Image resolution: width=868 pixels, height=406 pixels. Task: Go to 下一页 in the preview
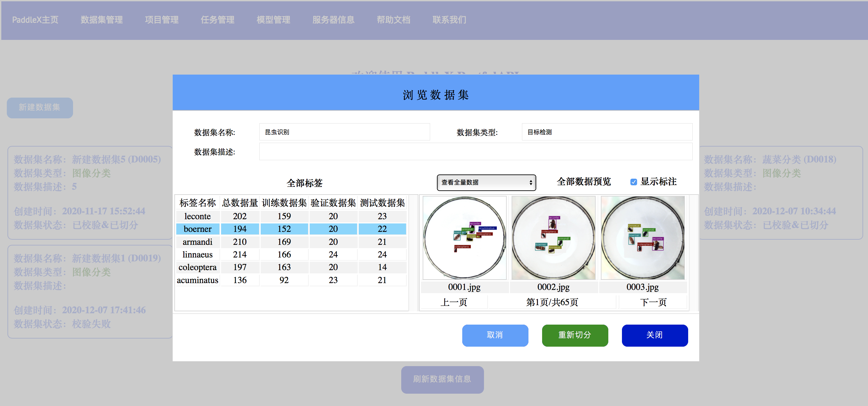[x=653, y=302]
